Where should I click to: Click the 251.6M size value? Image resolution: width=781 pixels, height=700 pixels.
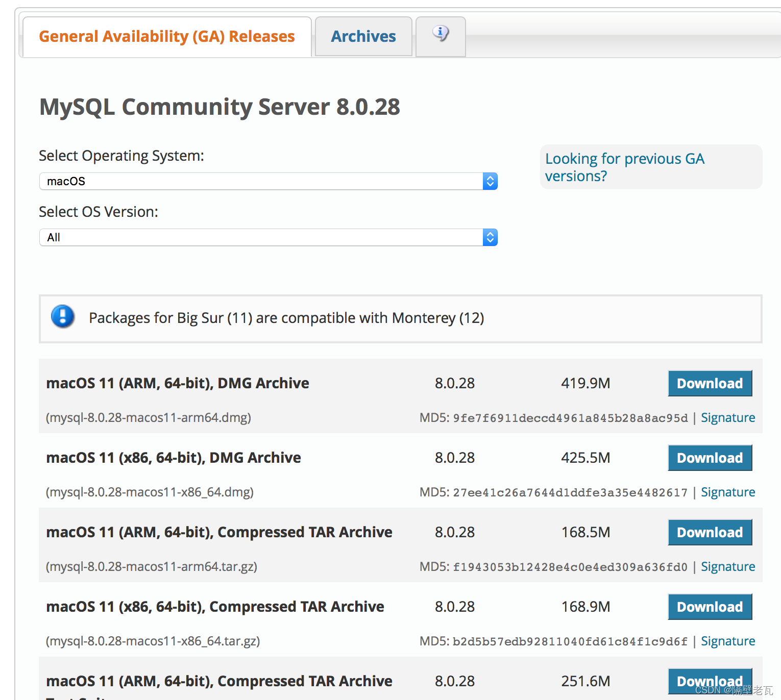[585, 681]
